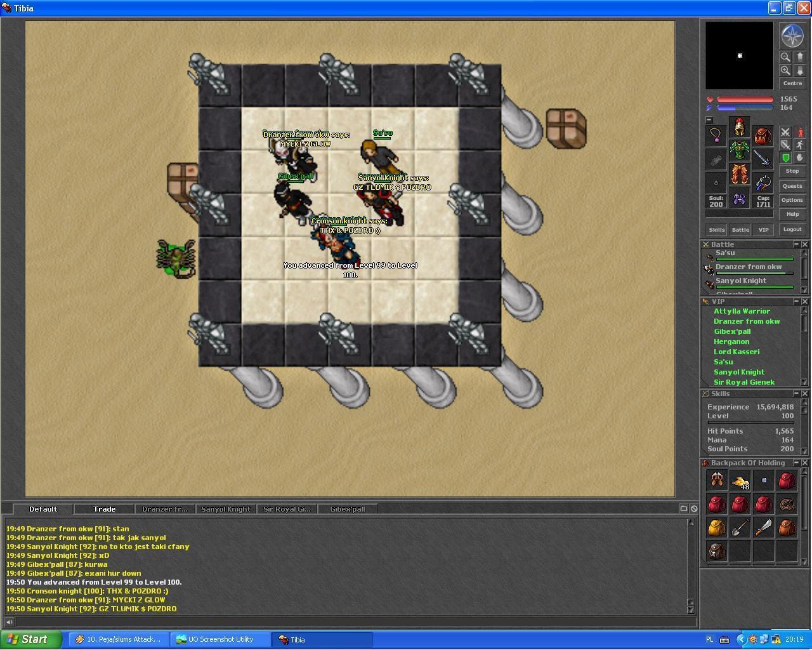This screenshot has height=650, width=812.
Task: Click the boots item in Backpack Of Holding
Action: click(716, 481)
